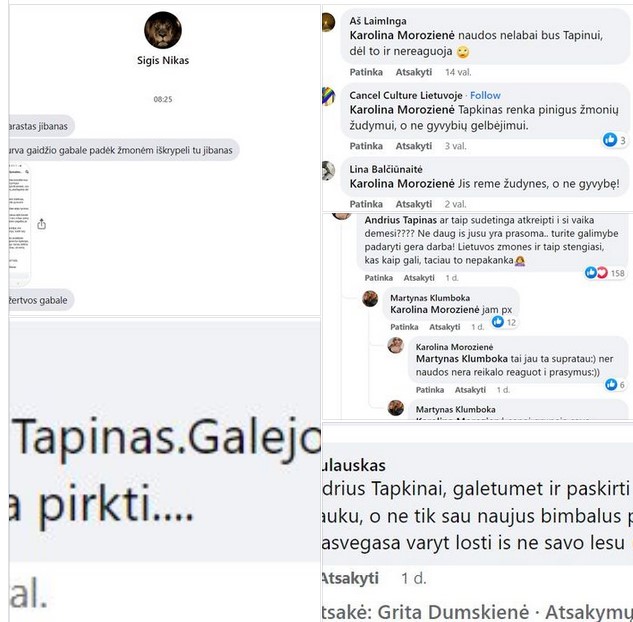This screenshot has height=622, width=633.
Task: Click Patinka under Martynas Klumboka 'jam px' comment
Action: (x=404, y=327)
